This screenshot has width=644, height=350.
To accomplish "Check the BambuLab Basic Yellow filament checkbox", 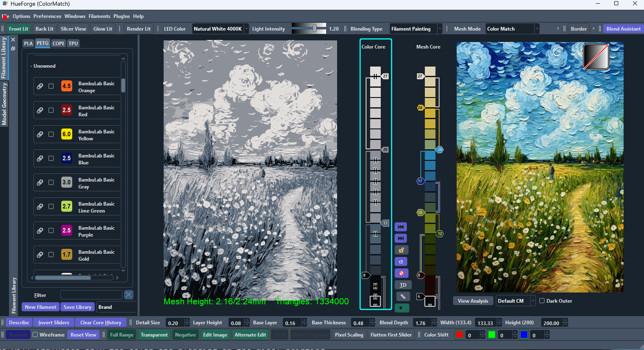I will tap(51, 134).
